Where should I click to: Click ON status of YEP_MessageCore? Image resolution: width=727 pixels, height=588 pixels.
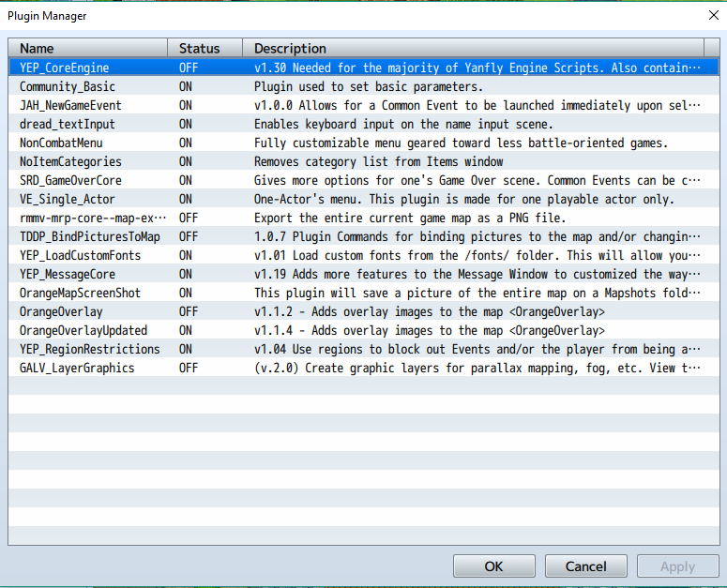click(x=186, y=275)
